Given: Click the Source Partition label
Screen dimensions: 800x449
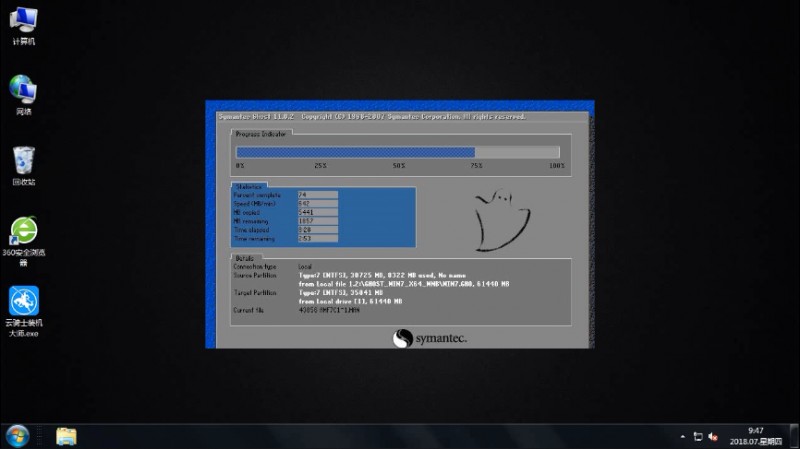Looking at the screenshot, I should (x=255, y=276).
